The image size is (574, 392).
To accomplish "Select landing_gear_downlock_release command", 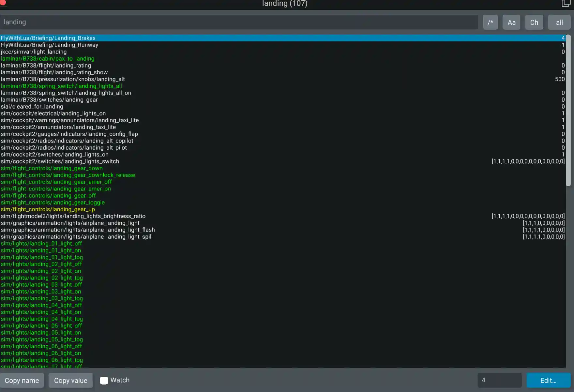I will [x=283, y=175].
